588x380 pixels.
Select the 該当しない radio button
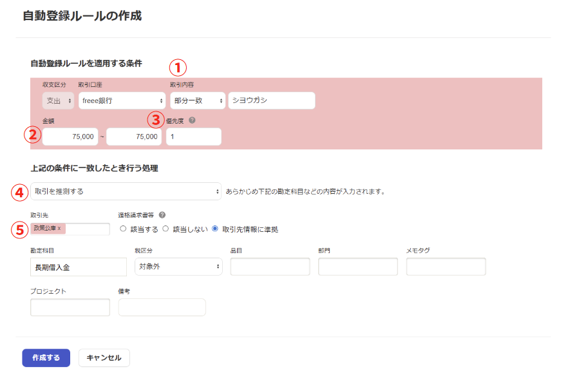point(166,229)
